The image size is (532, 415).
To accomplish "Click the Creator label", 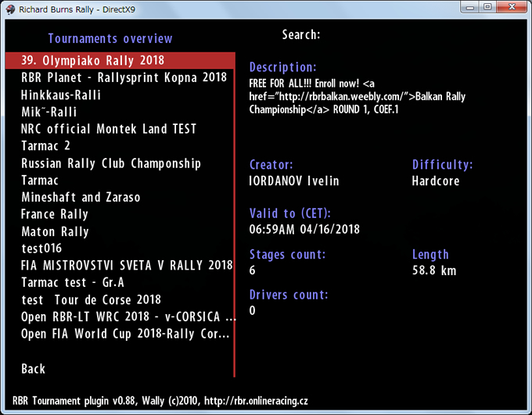I will click(x=271, y=165).
